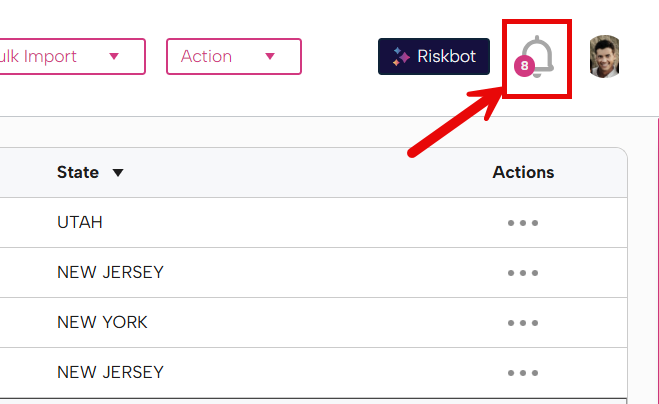
Task: Click the pink notification count badge showing 8
Action: tap(524, 66)
